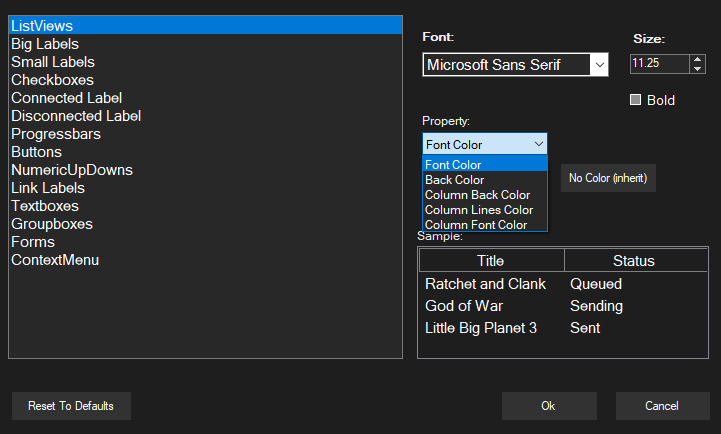Increase font size with up arrow
721x434 pixels.
tap(697, 59)
